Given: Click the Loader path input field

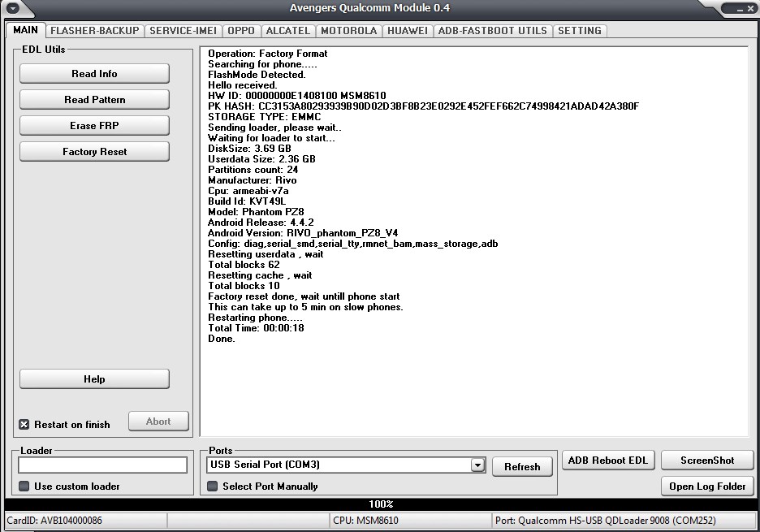Looking at the screenshot, I should [103, 465].
